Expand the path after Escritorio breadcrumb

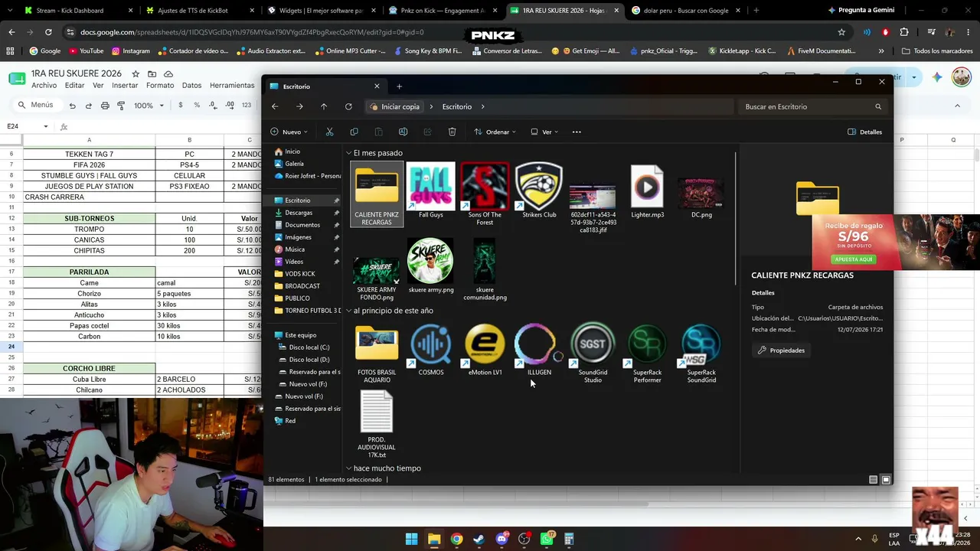(x=483, y=106)
